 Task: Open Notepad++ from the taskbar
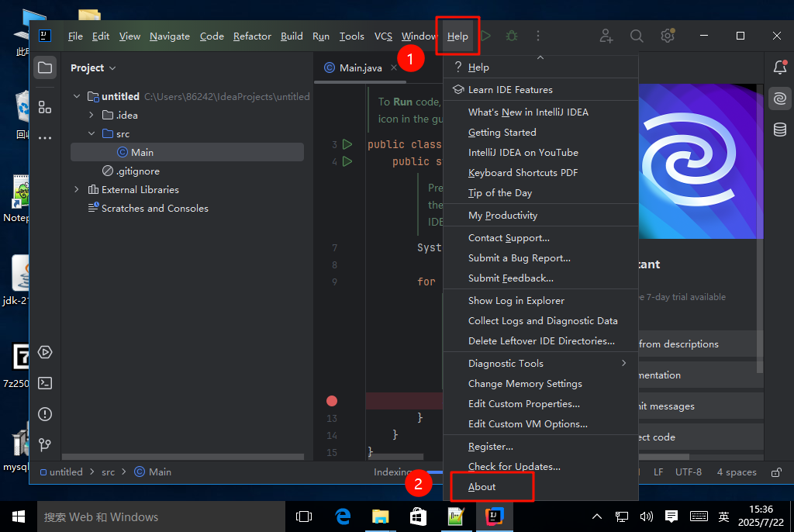(x=456, y=516)
